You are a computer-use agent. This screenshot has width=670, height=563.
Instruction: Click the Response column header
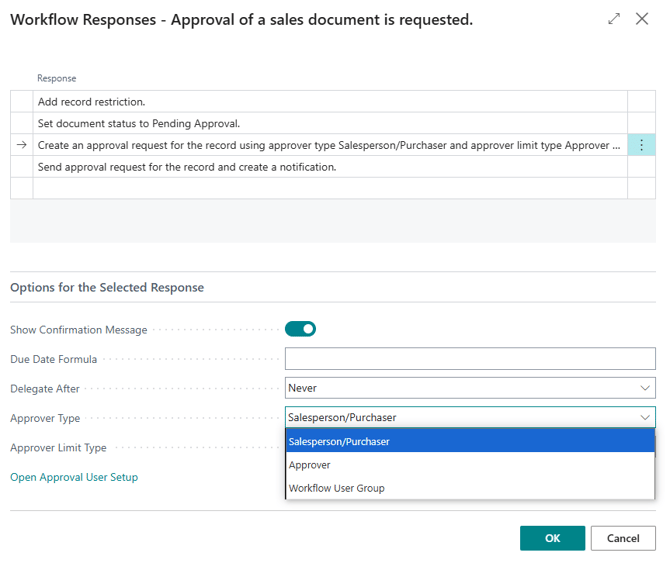coord(57,78)
